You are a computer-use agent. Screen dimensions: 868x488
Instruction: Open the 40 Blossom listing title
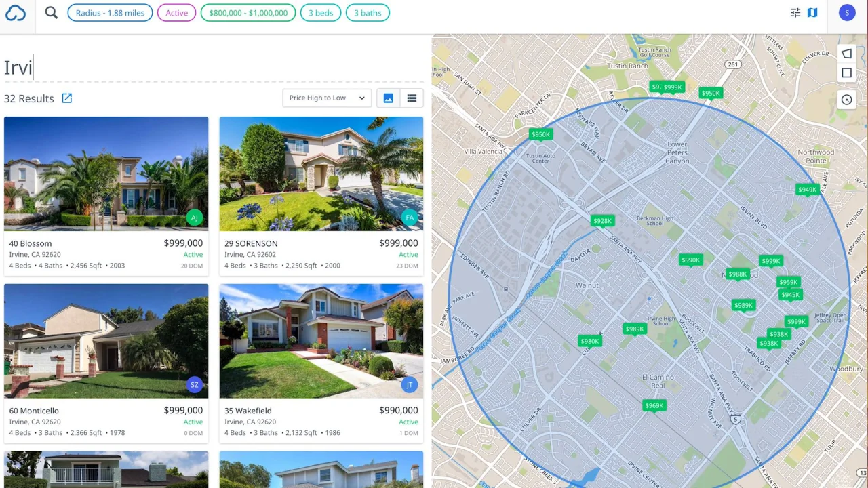[31, 243]
